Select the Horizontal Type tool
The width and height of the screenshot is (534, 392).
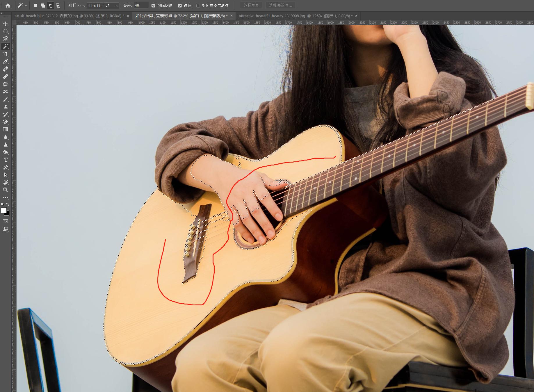click(5, 160)
